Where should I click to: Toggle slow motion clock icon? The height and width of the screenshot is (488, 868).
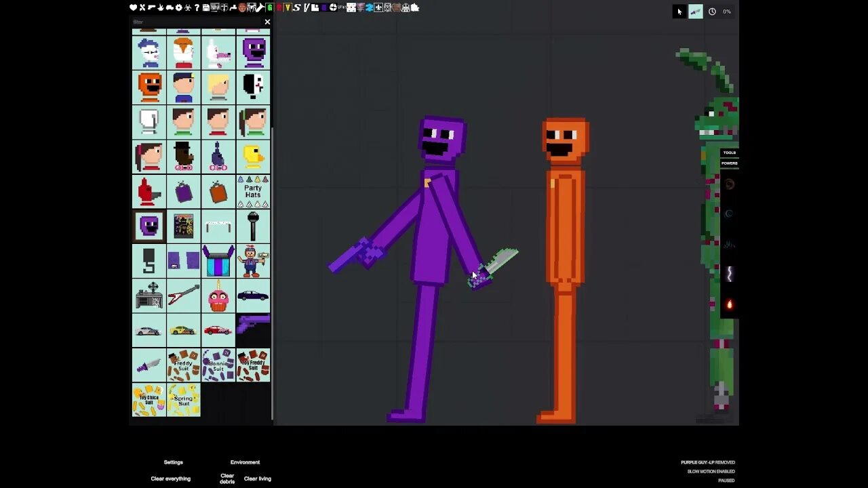point(712,12)
